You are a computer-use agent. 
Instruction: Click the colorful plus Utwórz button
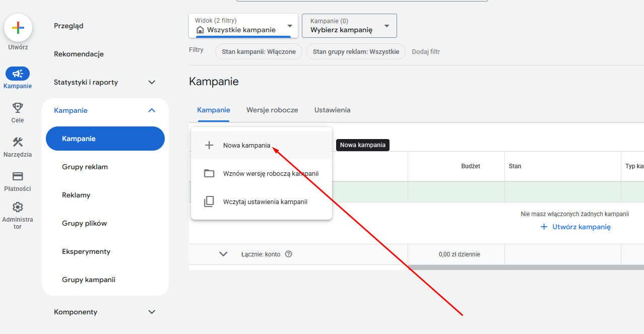(x=18, y=28)
